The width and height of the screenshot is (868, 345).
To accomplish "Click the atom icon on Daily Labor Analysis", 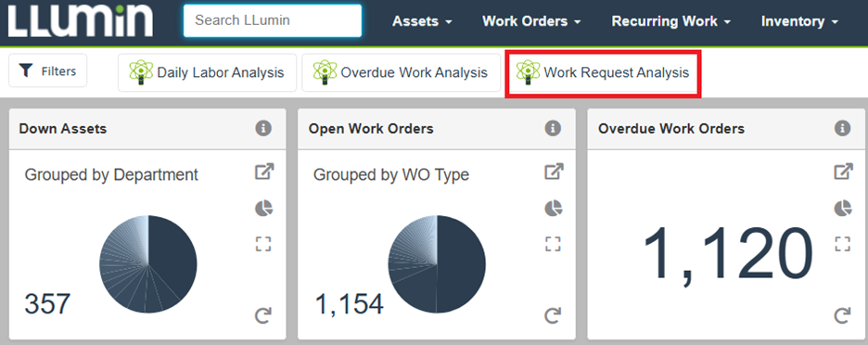I will [x=141, y=72].
